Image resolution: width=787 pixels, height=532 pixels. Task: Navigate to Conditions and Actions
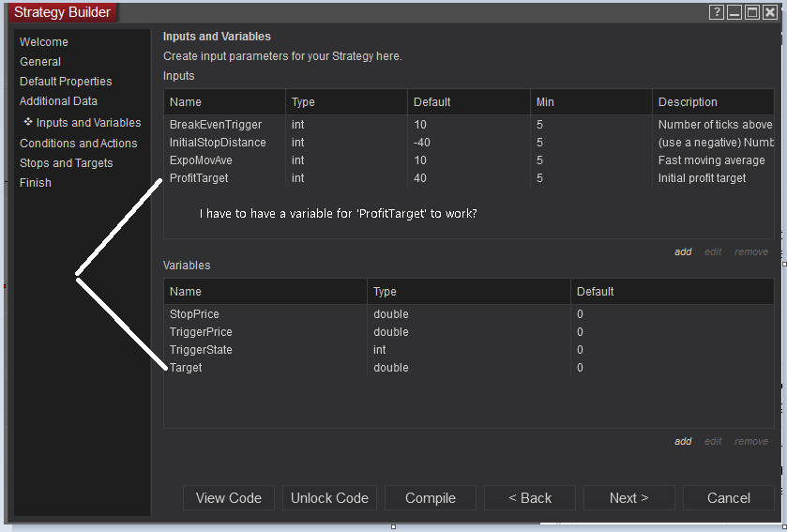pyautogui.click(x=79, y=144)
